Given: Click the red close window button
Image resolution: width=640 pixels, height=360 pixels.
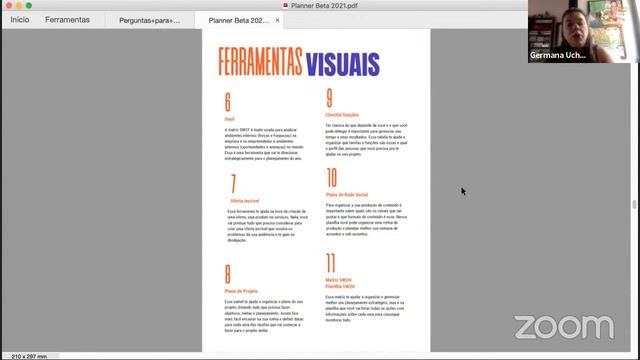Looking at the screenshot, I should (x=9, y=5).
